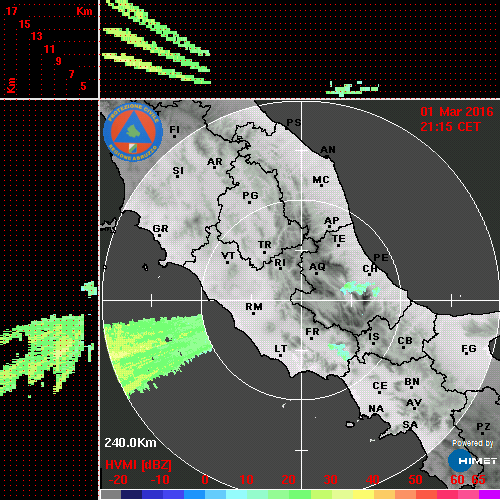Click the CE city label
Viewport: 500px width, 500px height.
(x=380, y=386)
